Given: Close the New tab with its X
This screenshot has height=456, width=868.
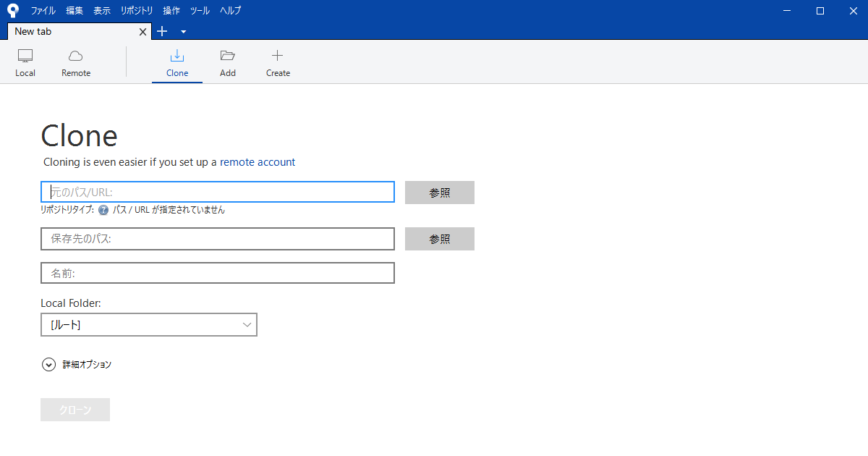Looking at the screenshot, I should coord(142,31).
